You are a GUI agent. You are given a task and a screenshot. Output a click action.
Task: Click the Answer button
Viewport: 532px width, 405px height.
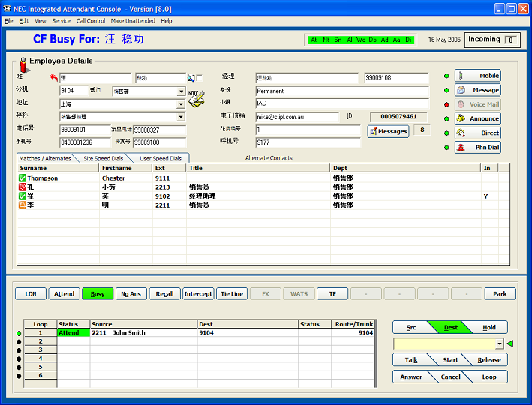[411, 376]
